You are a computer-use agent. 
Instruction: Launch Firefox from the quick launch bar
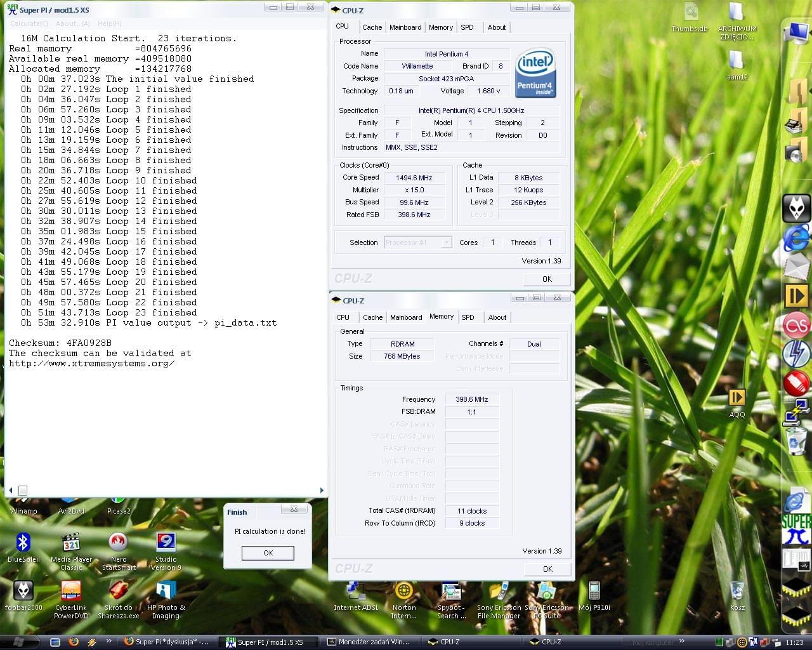73,642
